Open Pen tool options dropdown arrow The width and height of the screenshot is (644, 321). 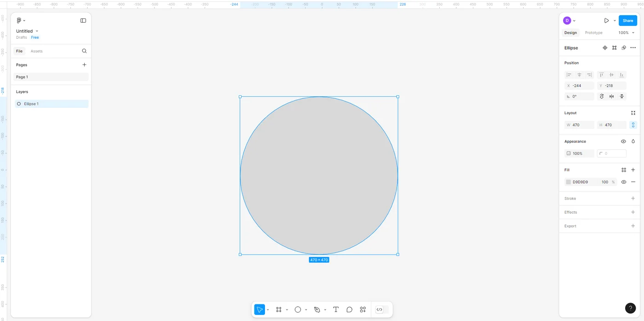pyautogui.click(x=325, y=310)
